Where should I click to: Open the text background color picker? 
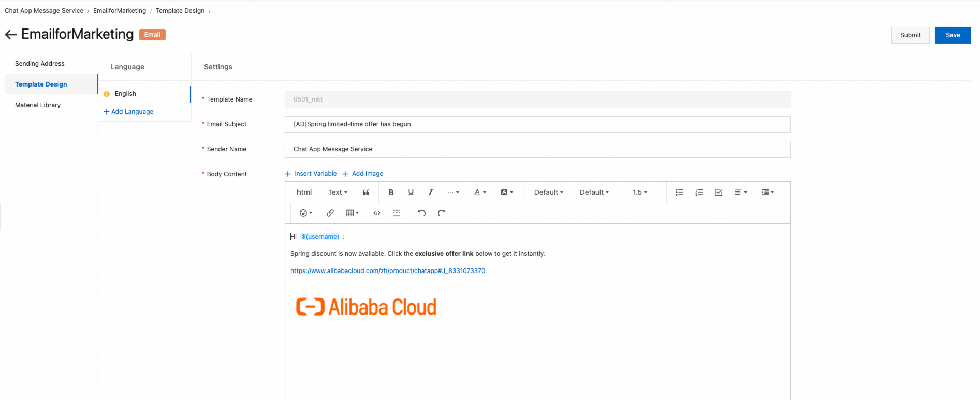[x=507, y=192]
